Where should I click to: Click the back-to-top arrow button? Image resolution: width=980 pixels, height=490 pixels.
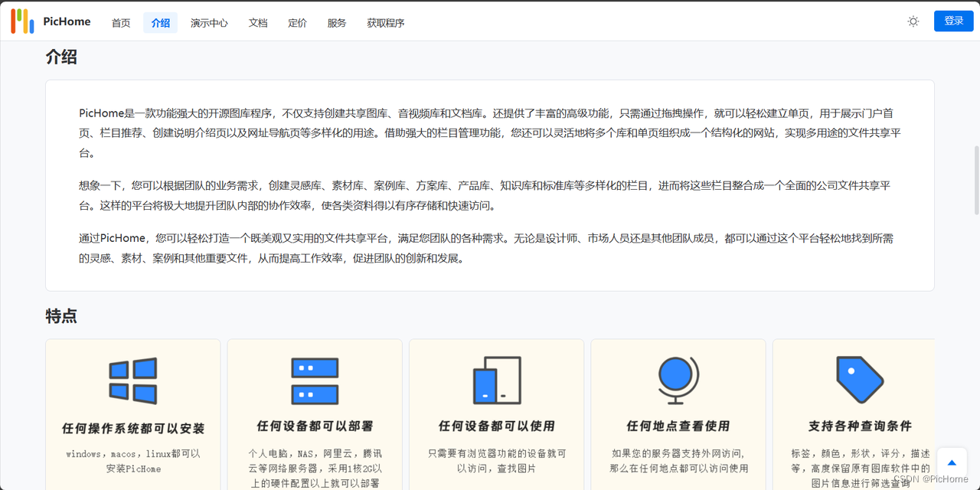tap(952, 462)
